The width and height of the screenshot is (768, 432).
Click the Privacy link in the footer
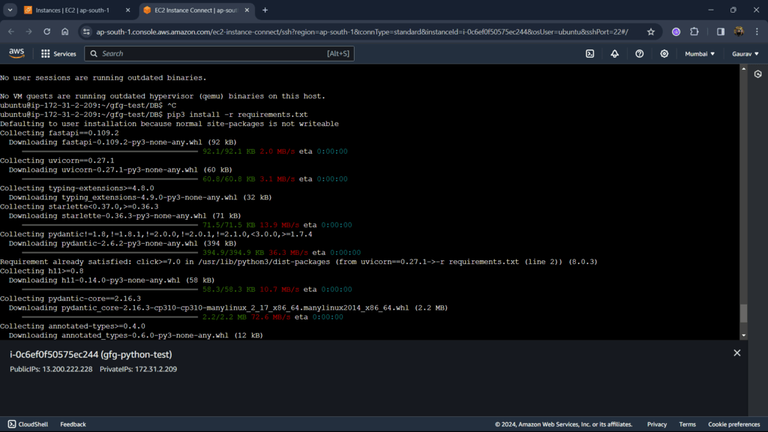coord(657,424)
